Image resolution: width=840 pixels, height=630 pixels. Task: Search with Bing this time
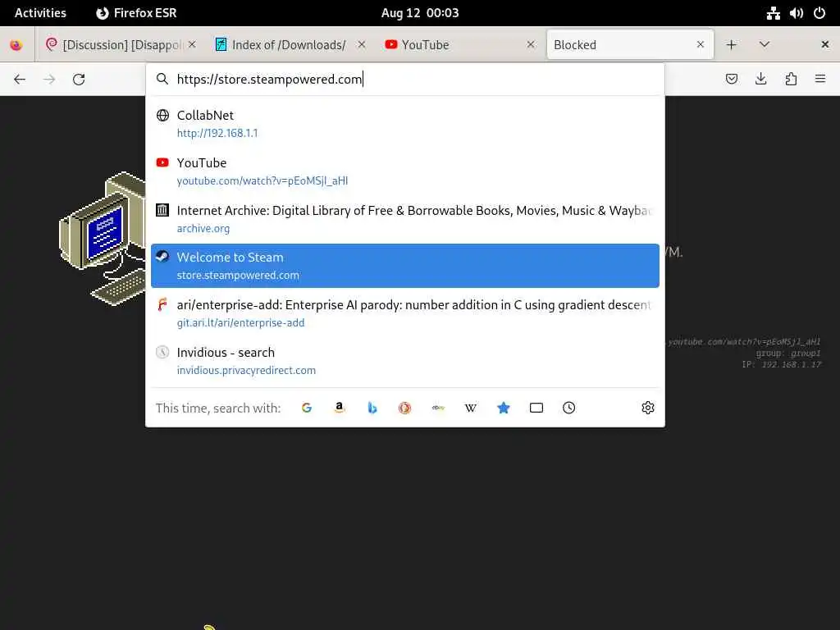pos(372,408)
